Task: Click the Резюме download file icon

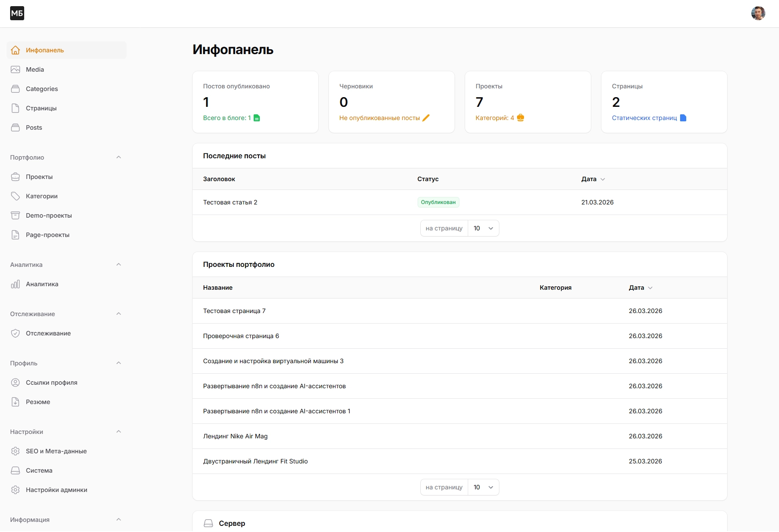Action: [x=15, y=402]
